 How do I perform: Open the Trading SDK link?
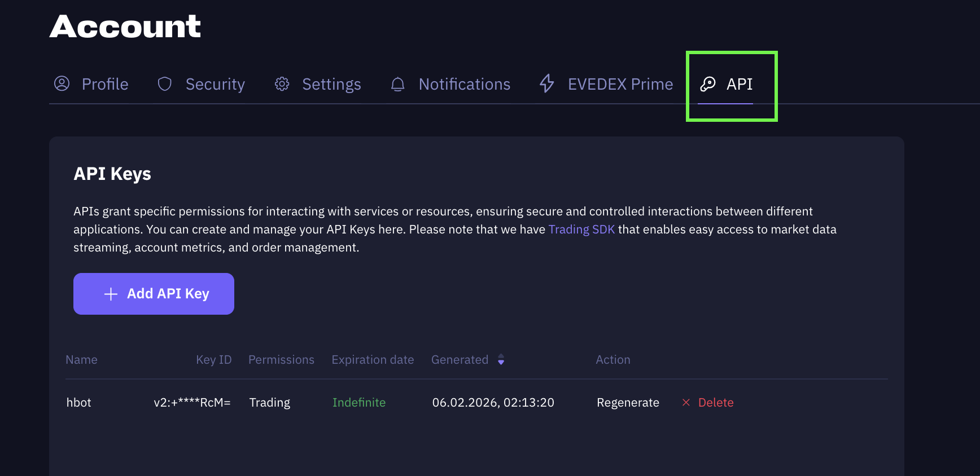(581, 230)
